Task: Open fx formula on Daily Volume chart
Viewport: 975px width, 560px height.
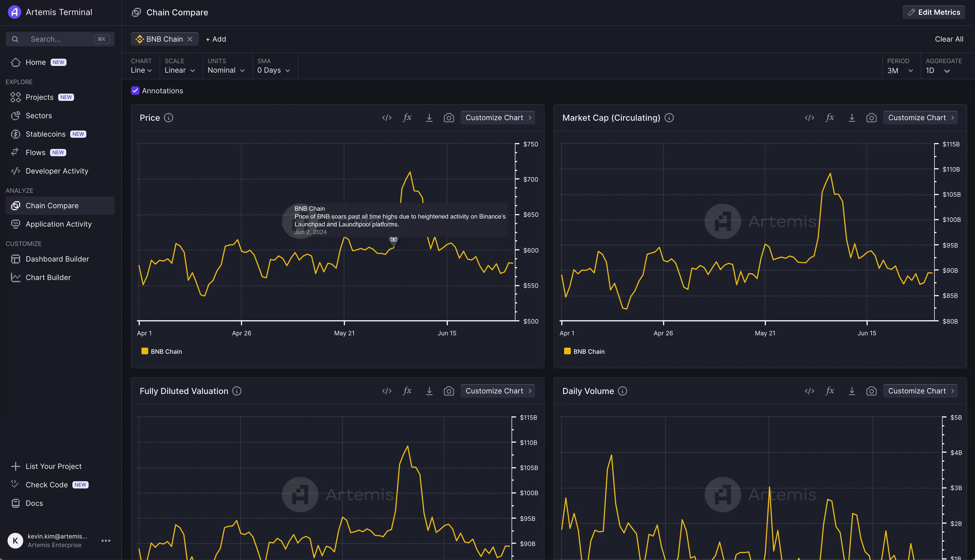Action: [x=830, y=391]
